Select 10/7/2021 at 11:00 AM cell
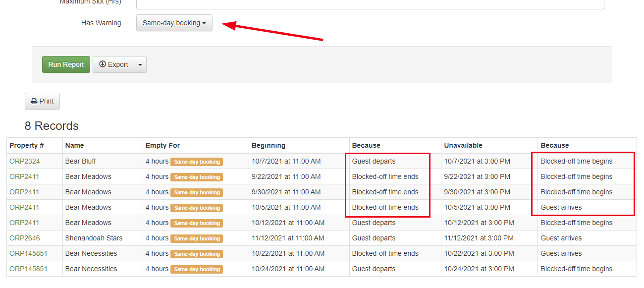The image size is (644, 288). point(299,161)
